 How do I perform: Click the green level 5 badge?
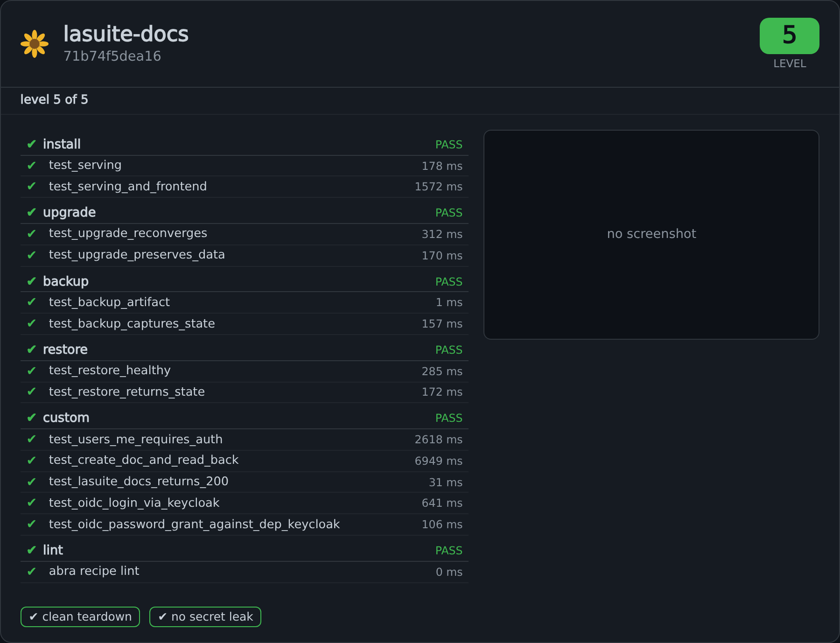click(789, 36)
